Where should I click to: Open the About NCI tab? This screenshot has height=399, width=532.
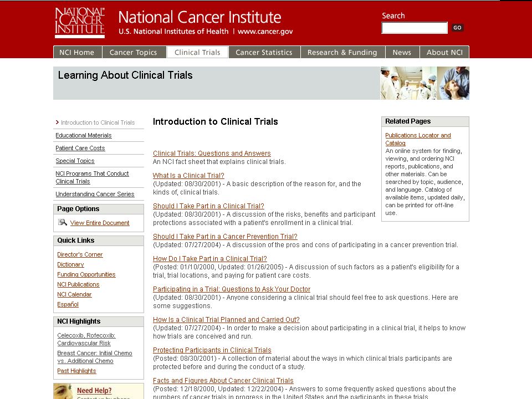[x=444, y=52]
